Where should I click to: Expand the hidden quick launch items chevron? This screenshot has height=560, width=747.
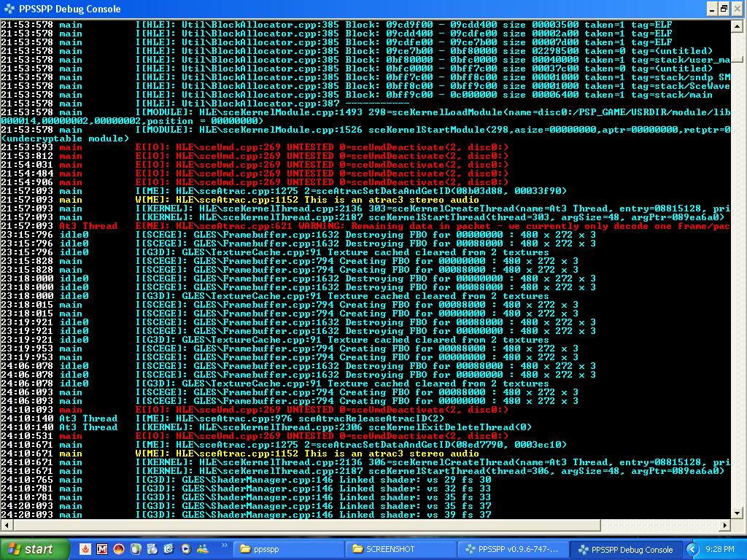224,545
